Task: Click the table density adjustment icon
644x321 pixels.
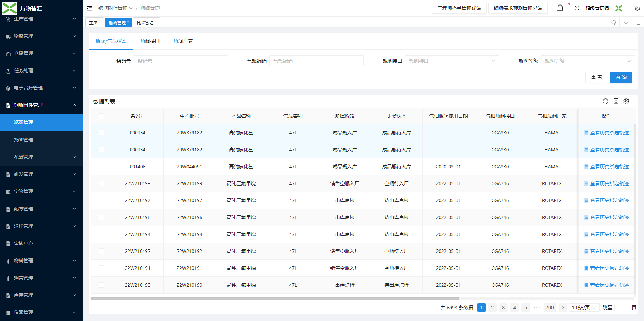Action: coord(616,101)
